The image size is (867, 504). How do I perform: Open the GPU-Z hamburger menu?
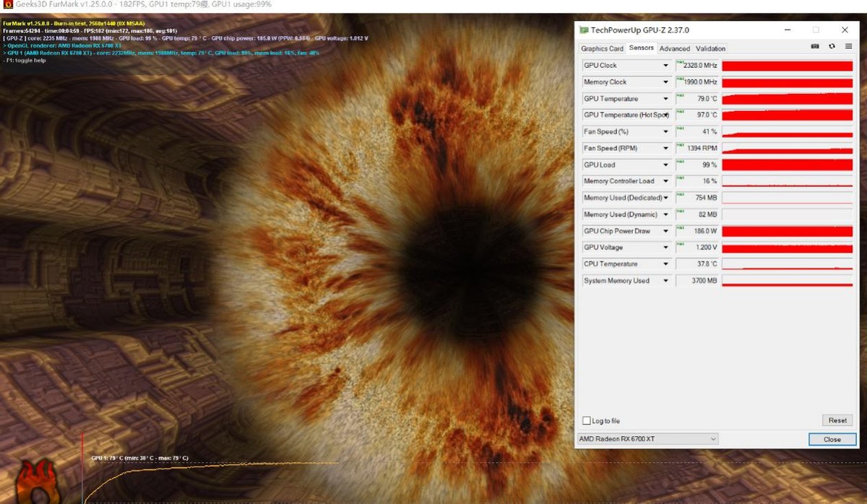(848, 47)
